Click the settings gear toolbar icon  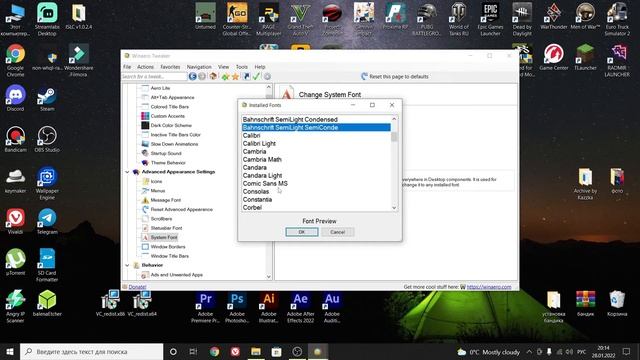(x=267, y=76)
